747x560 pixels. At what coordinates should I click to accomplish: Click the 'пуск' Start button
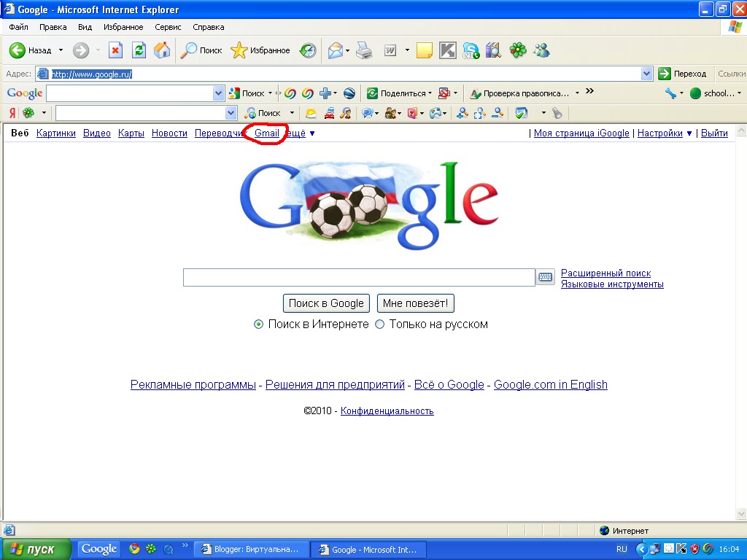tap(36, 549)
